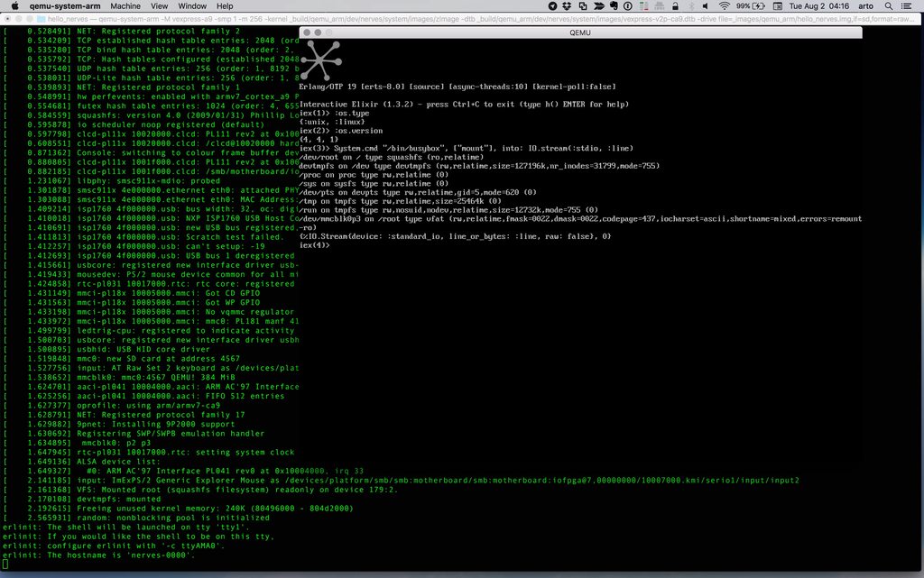Open the circled-info status bar icon
Viewport: 924px width, 578px height.
click(628, 6)
